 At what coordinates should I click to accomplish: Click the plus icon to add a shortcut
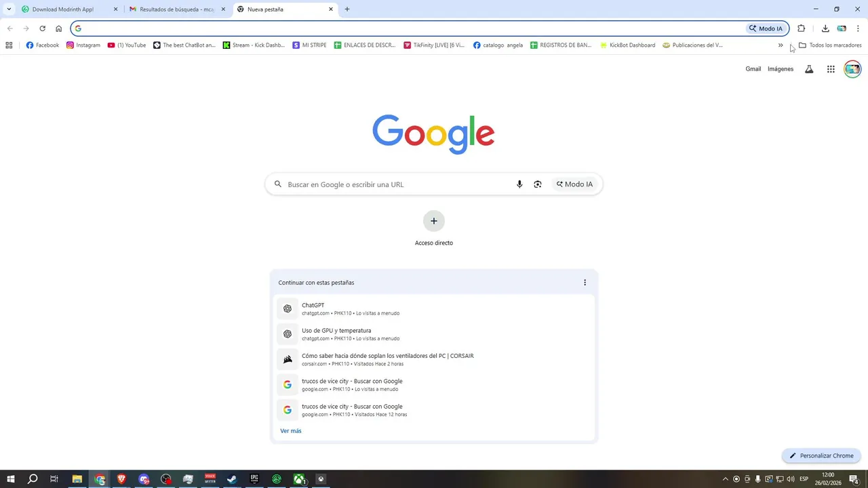click(434, 221)
